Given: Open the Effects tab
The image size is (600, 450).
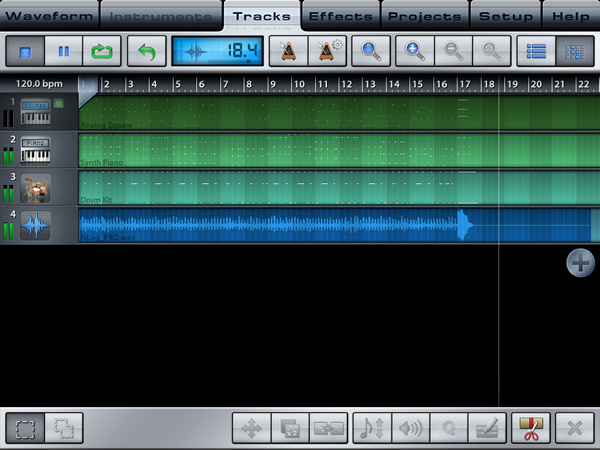Looking at the screenshot, I should [341, 16].
